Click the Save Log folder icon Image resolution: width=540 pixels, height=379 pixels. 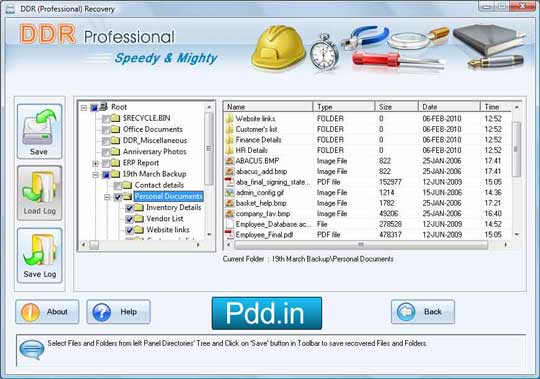pos(39,250)
